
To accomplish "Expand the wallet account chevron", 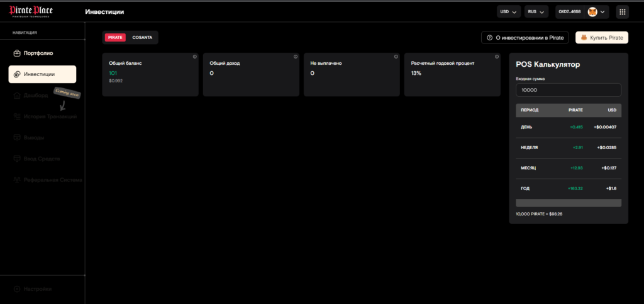I will [x=602, y=12].
